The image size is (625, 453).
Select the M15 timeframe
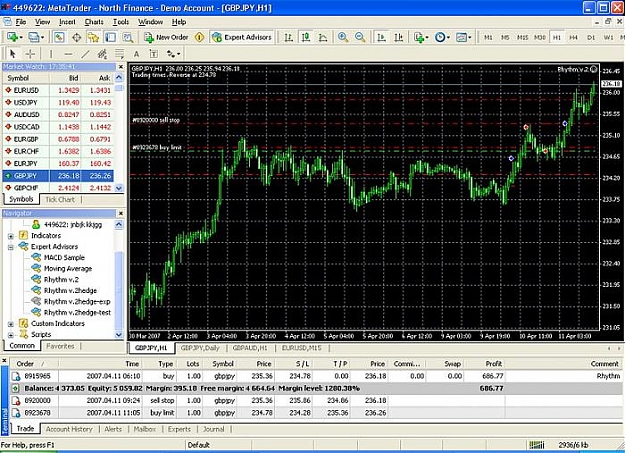pyautogui.click(x=522, y=37)
